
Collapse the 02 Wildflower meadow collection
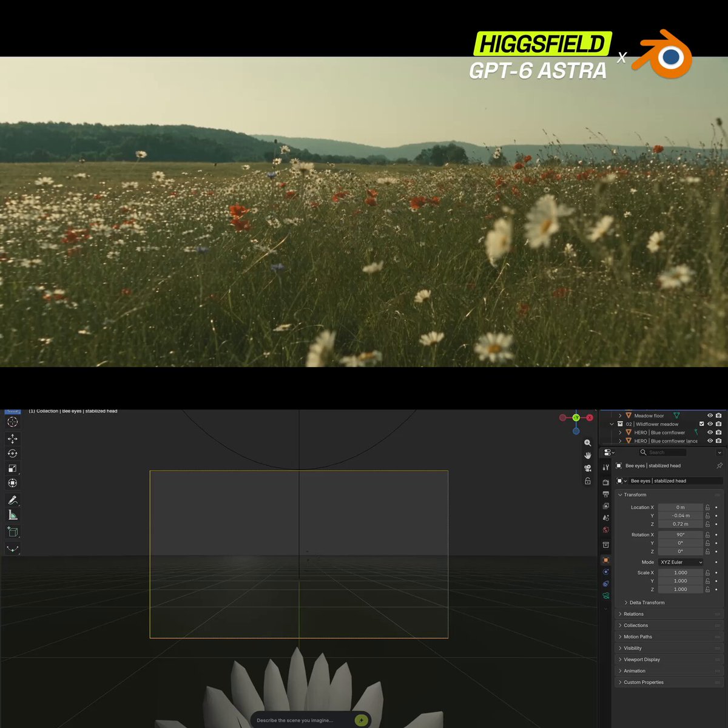pyautogui.click(x=612, y=424)
